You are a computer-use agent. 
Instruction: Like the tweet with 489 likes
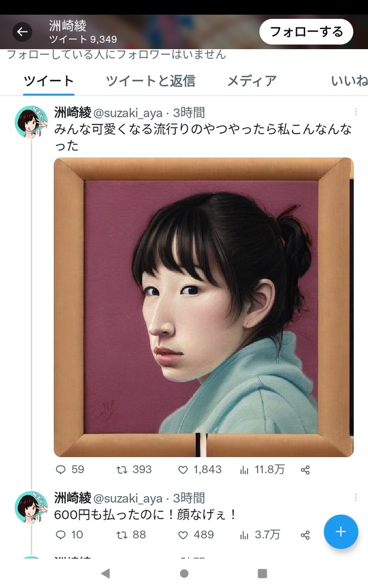click(x=183, y=535)
